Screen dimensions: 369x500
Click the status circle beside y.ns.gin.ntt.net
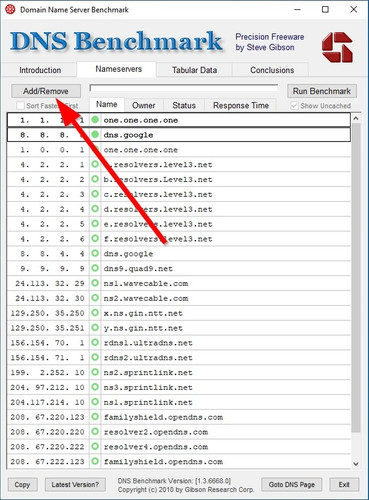coord(95,327)
